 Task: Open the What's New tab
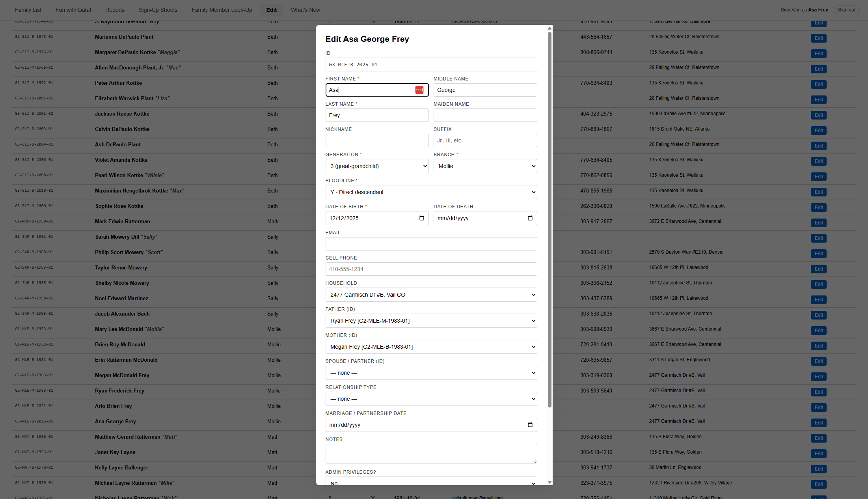305,10
